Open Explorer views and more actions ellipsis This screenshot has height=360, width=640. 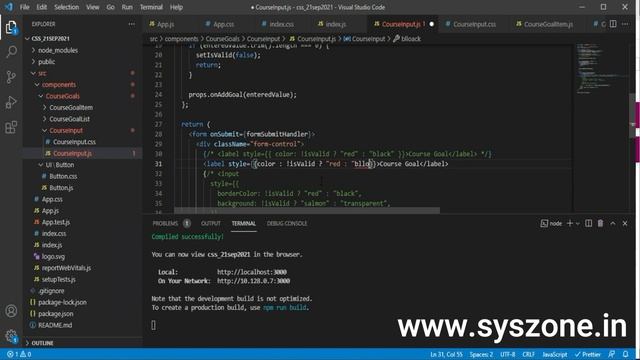[x=131, y=24]
